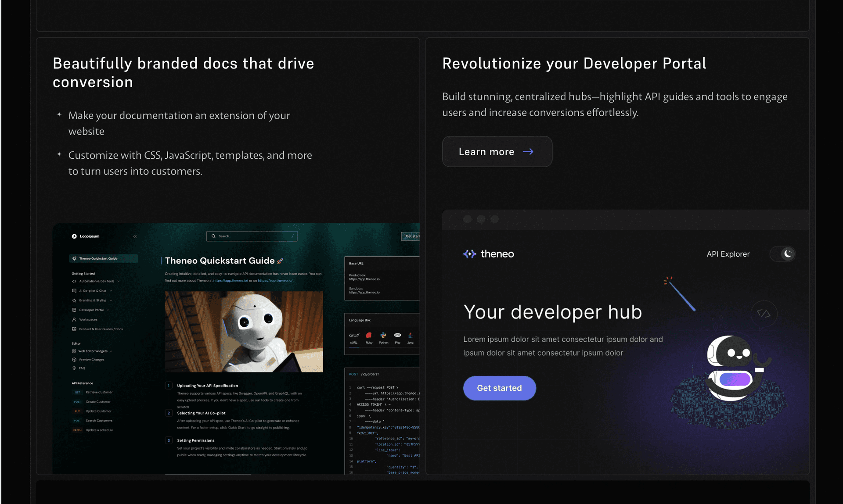The image size is (843, 504).
Task: Click the step number 2 badge
Action: (x=169, y=413)
